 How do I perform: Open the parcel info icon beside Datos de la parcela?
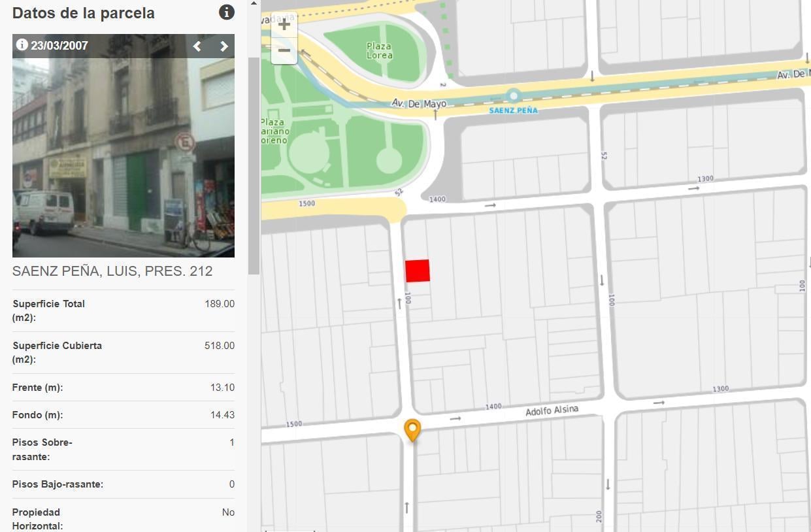pos(227,12)
